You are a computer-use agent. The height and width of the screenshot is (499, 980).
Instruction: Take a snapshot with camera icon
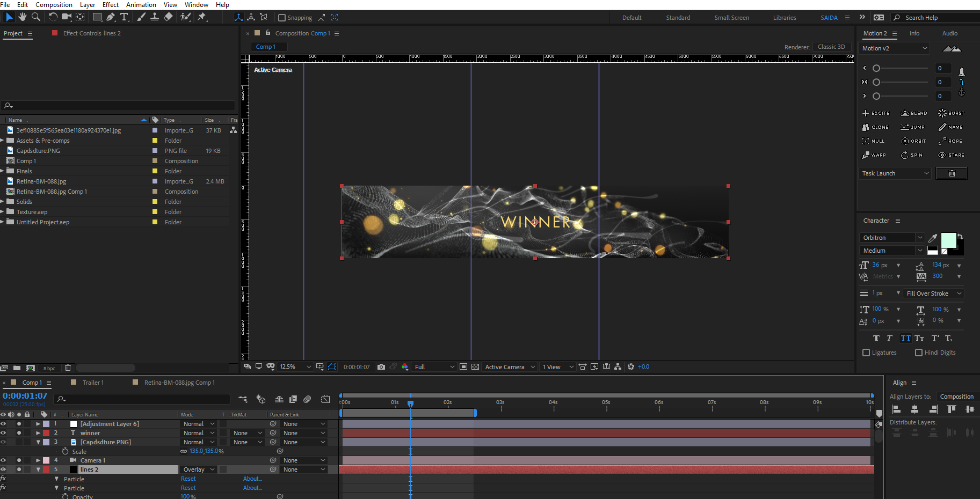(381, 367)
